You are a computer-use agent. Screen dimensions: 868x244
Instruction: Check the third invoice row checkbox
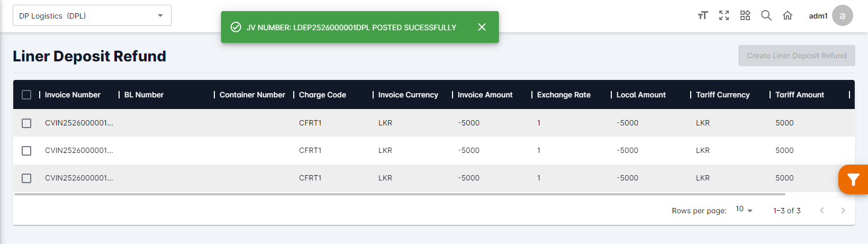(x=26, y=178)
